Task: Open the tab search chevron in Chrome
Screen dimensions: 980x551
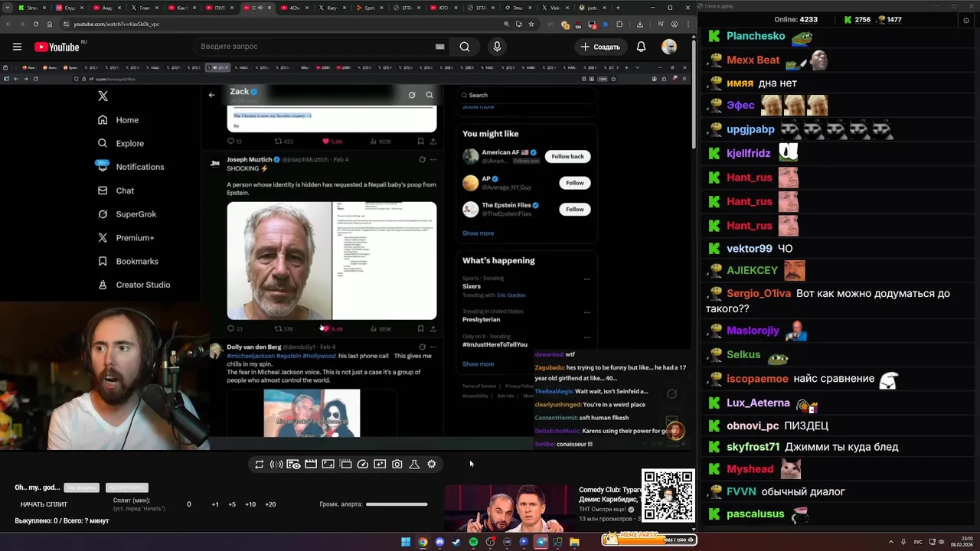Action: point(8,8)
